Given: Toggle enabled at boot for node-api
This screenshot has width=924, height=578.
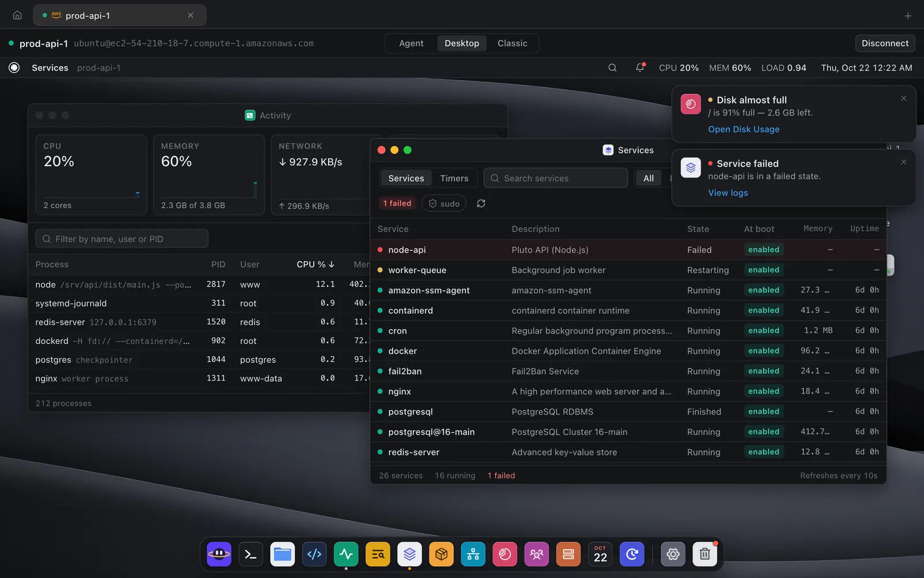Looking at the screenshot, I should (x=763, y=250).
